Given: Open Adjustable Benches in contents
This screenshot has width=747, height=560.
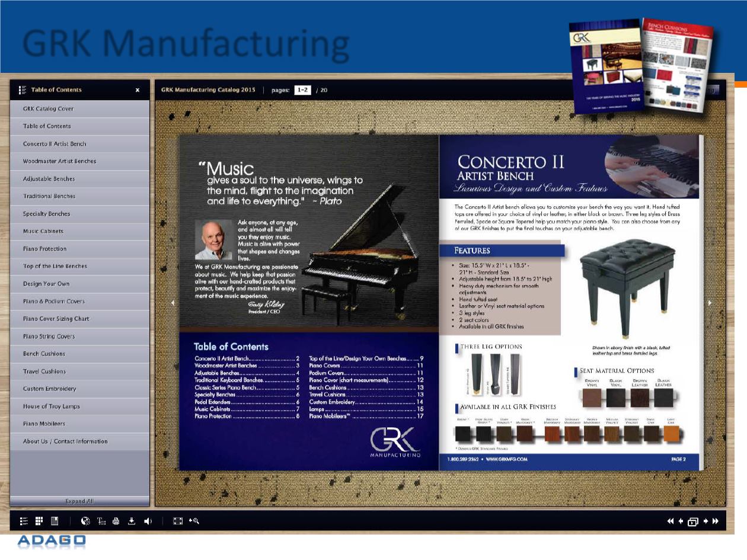Looking at the screenshot, I should pyautogui.click(x=80, y=179).
